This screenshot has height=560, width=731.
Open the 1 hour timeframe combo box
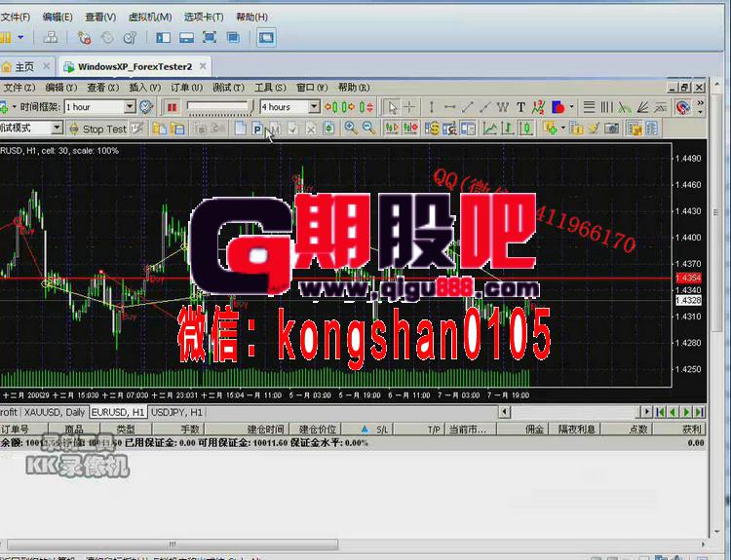pyautogui.click(x=99, y=107)
